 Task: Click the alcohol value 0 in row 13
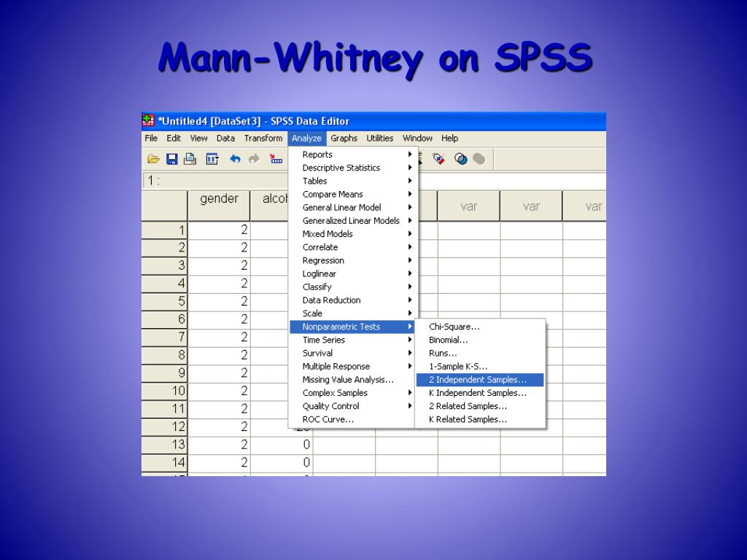tap(282, 445)
